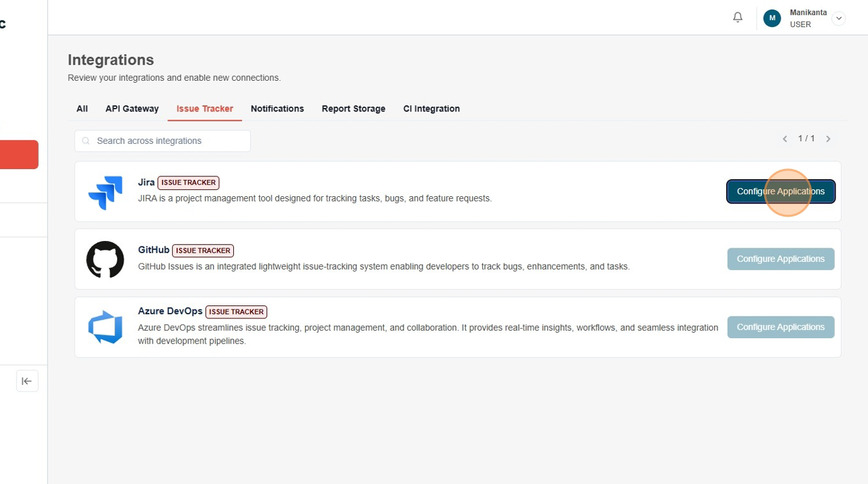Select the Issue Tracker tab
Screen dimensions: 868x484
(205, 109)
